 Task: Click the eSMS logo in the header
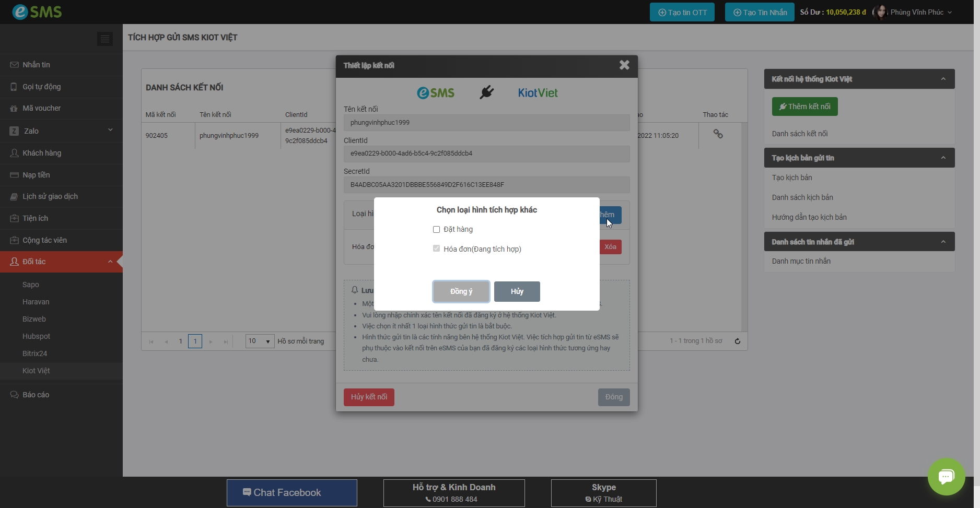pos(37,11)
